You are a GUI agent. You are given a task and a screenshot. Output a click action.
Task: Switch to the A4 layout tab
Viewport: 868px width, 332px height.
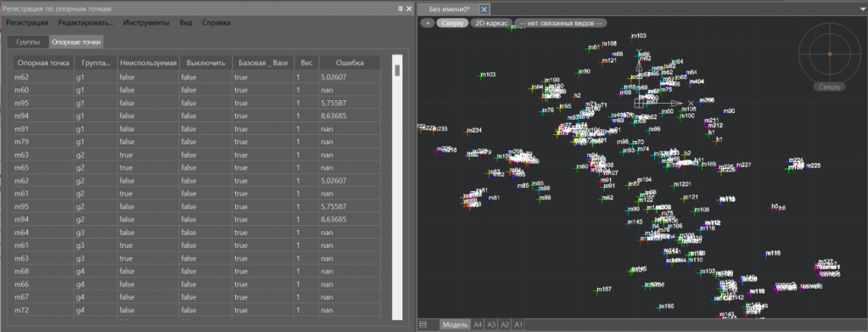pos(478,325)
